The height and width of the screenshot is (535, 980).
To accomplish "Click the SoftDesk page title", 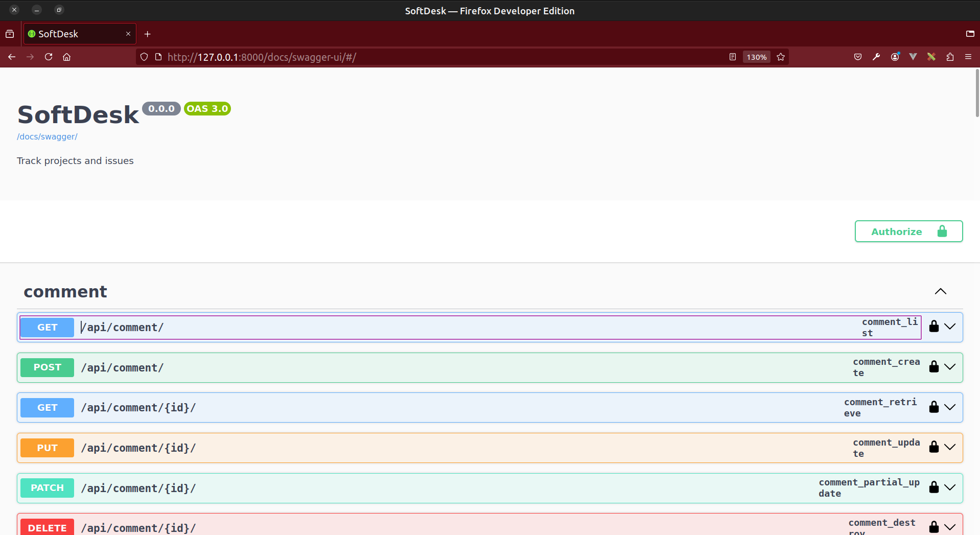I will tap(78, 114).
